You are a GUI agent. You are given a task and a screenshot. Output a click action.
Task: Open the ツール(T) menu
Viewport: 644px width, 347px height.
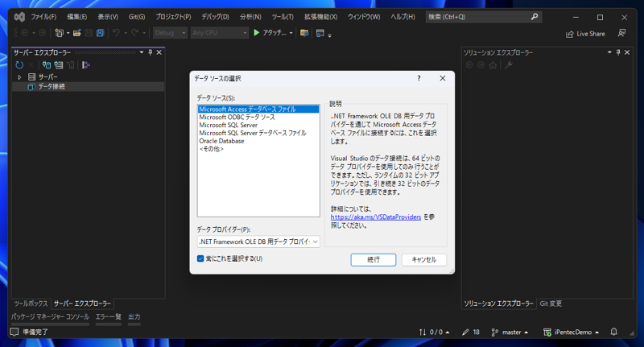283,17
